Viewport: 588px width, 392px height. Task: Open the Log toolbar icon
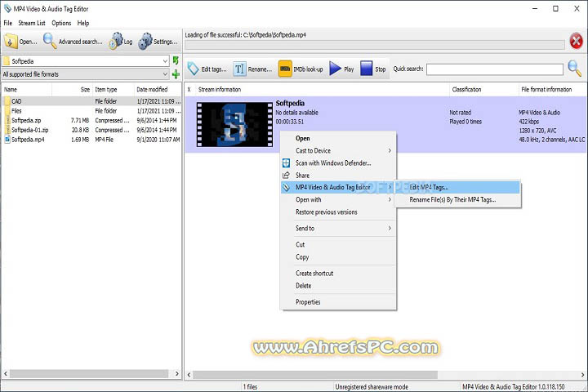pyautogui.click(x=116, y=42)
